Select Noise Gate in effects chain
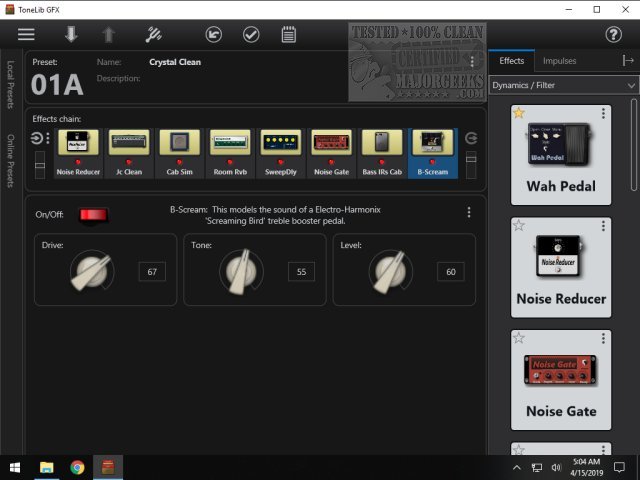This screenshot has height=480, width=640. (x=331, y=153)
